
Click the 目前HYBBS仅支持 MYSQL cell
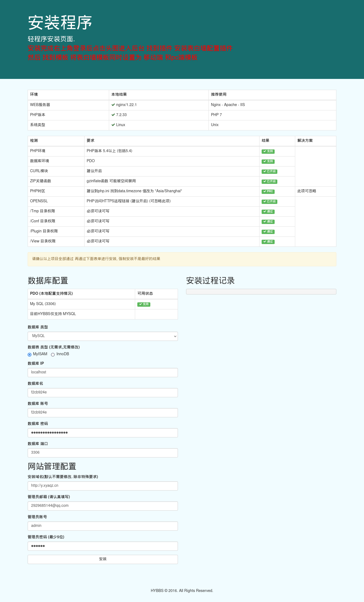pyautogui.click(x=81, y=314)
